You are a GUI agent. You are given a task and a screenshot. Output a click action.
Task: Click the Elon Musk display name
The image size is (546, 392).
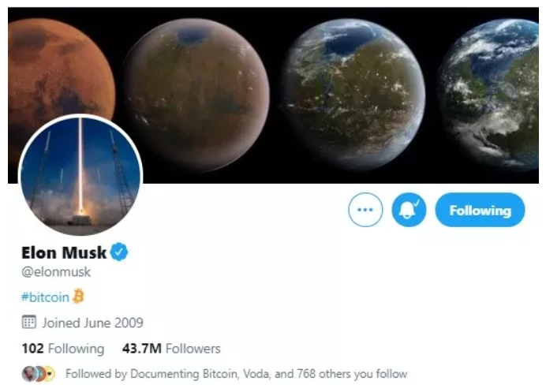point(63,252)
